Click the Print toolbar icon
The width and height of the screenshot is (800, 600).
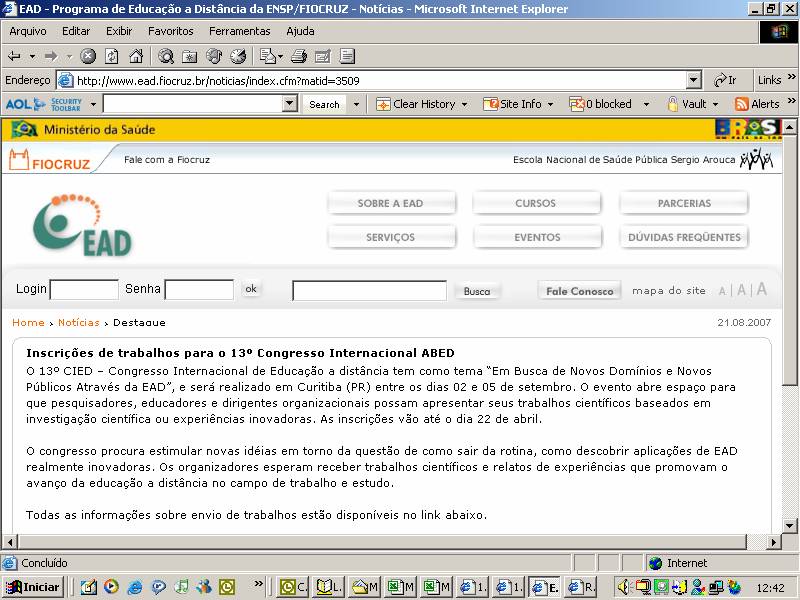point(298,56)
